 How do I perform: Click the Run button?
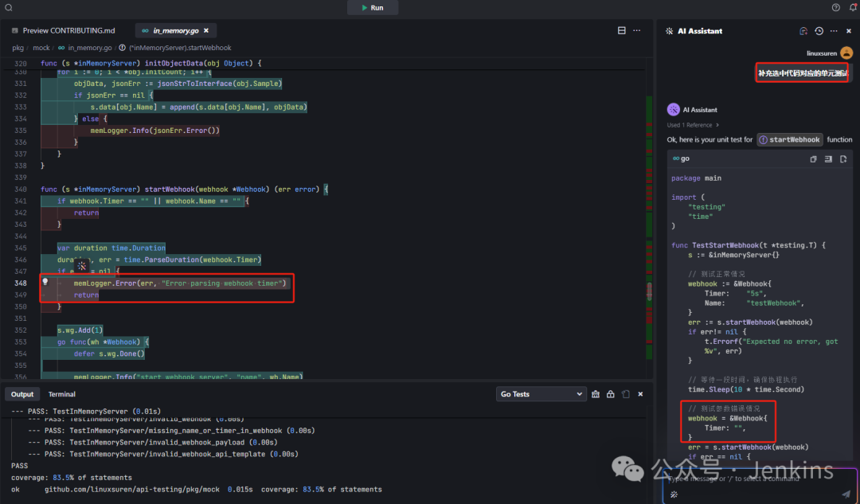click(x=373, y=8)
